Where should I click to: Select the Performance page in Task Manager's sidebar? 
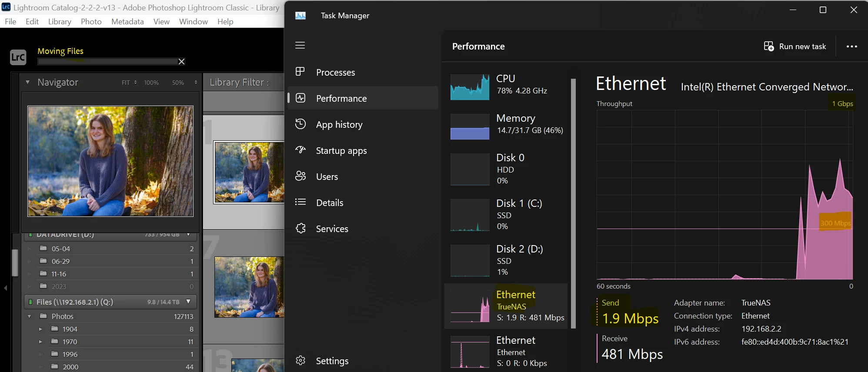[x=363, y=98]
